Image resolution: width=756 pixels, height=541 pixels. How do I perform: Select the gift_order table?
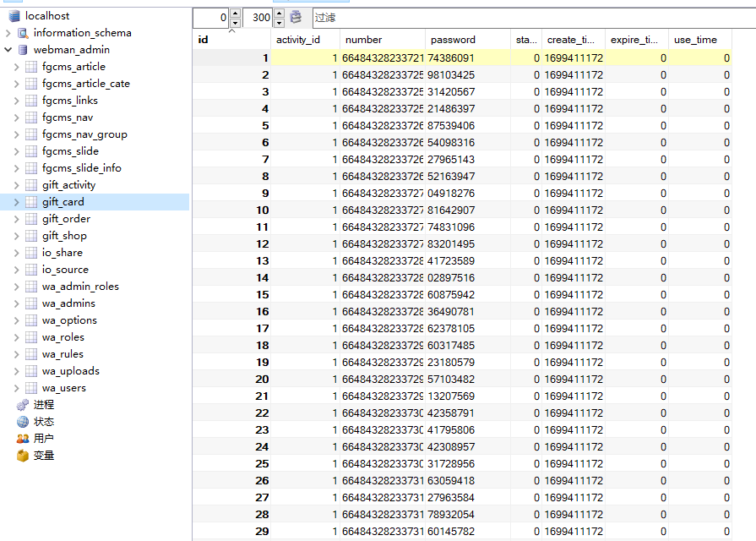pyautogui.click(x=66, y=219)
